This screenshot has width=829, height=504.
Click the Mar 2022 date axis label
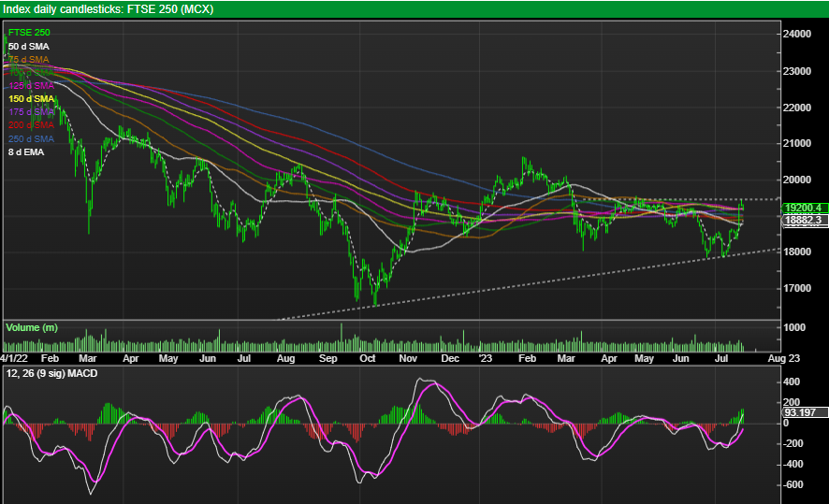click(88, 358)
